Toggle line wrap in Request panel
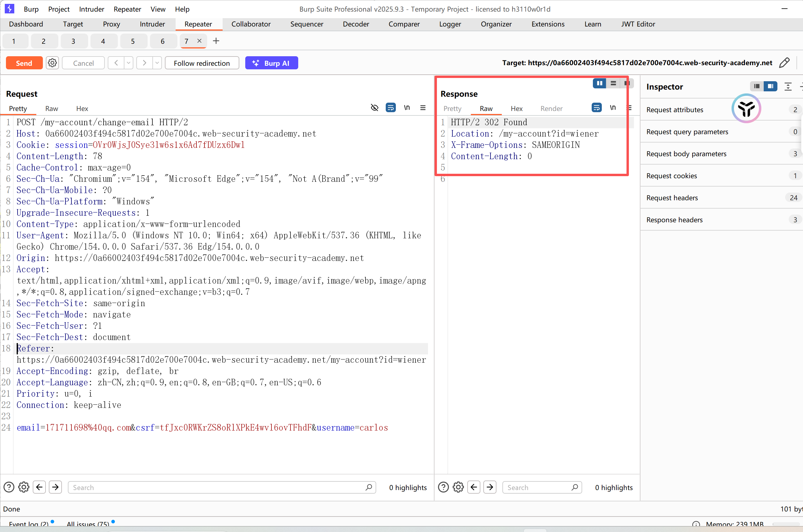 391,107
